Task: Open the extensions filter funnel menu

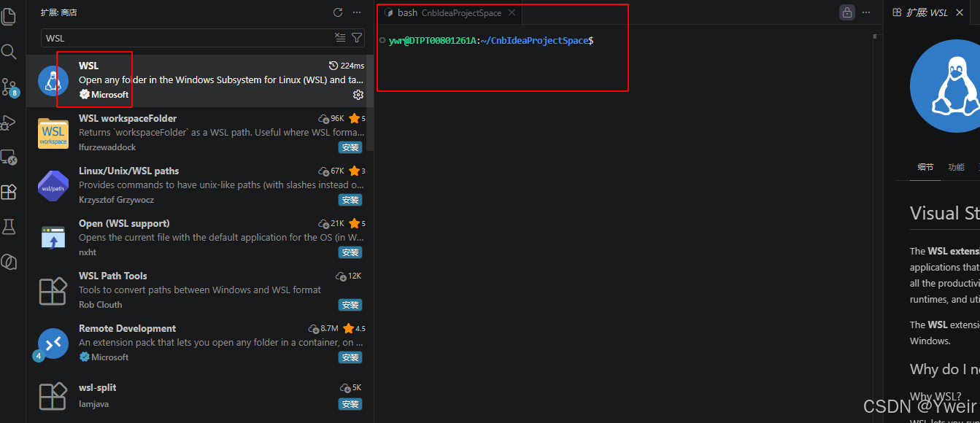Action: pyautogui.click(x=357, y=37)
